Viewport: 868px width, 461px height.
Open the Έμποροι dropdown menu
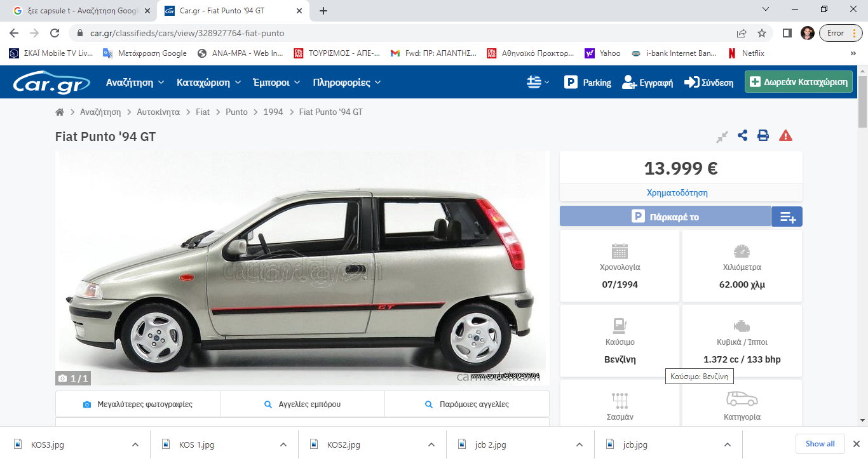(277, 83)
